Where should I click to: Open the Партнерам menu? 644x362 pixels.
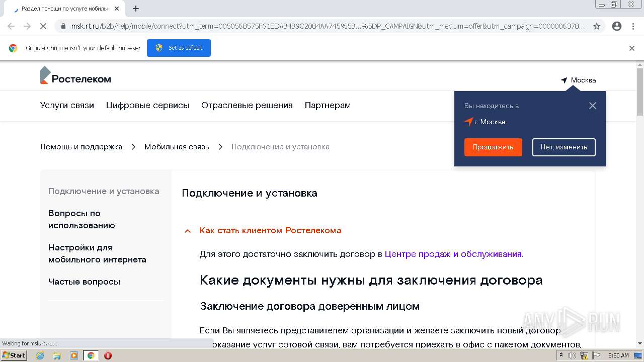click(x=328, y=105)
